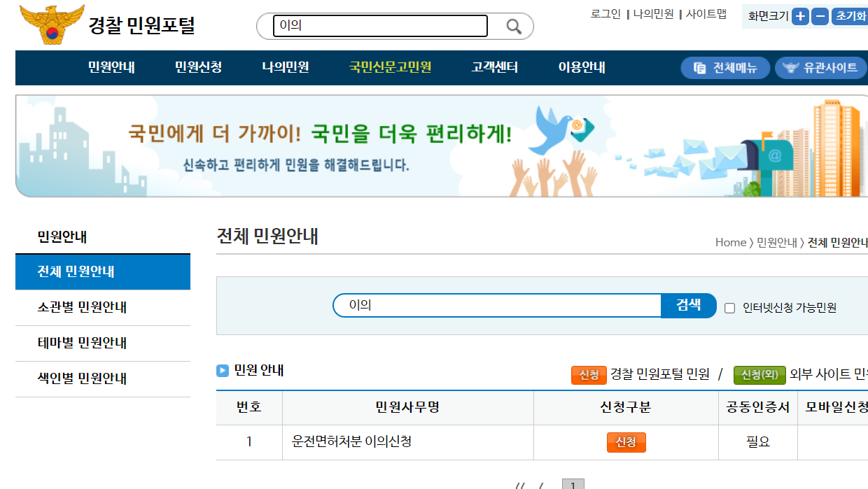The width and height of the screenshot is (868, 489).
Task: Reset screen size with 초기화 button
Action: [x=850, y=16]
